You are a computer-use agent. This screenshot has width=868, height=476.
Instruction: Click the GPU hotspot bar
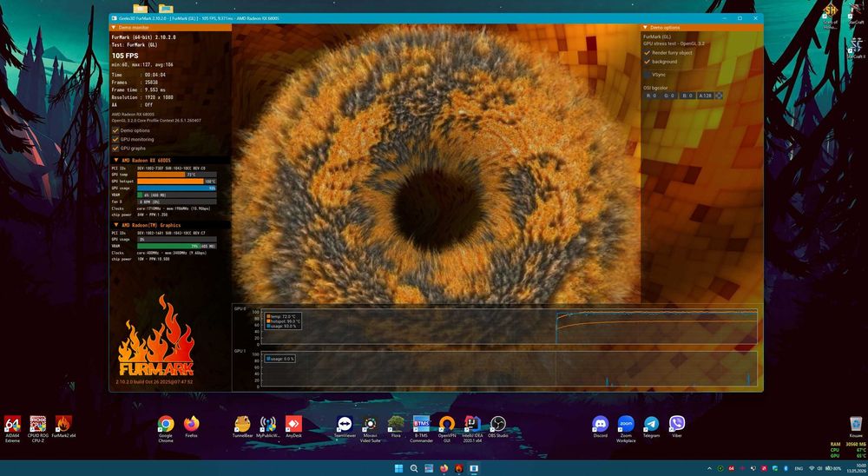coord(176,182)
